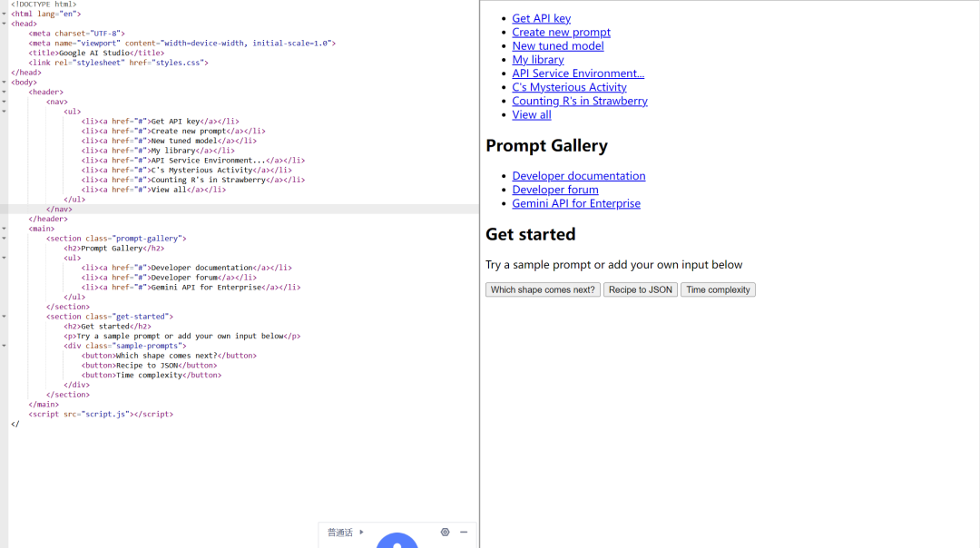The height and width of the screenshot is (548, 980).
Task: Click the closing </head> code line
Action: pos(26,73)
